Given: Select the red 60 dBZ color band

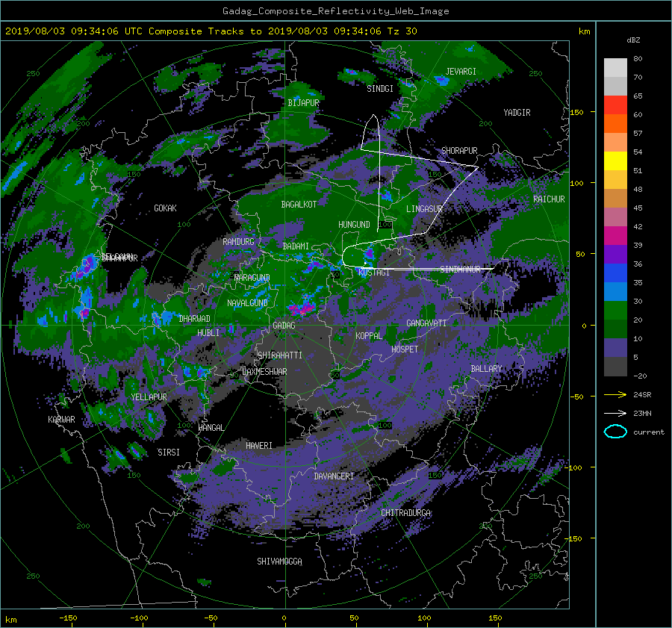Looking at the screenshot, I should [615, 105].
